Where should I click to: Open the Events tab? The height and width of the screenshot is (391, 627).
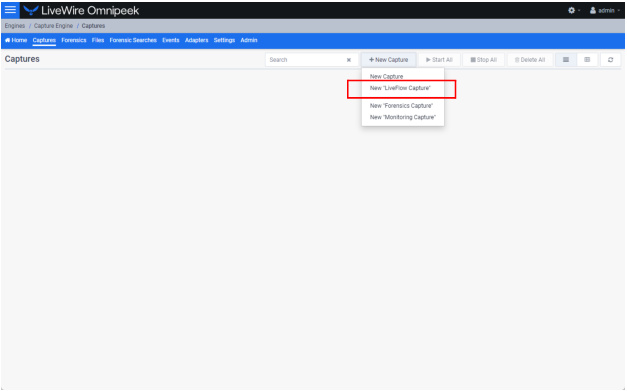pyautogui.click(x=171, y=40)
